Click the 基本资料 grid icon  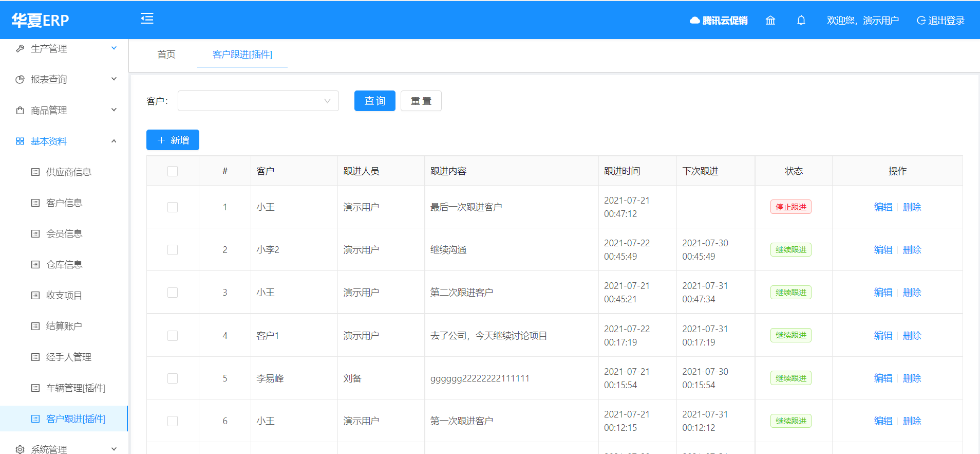click(x=20, y=141)
